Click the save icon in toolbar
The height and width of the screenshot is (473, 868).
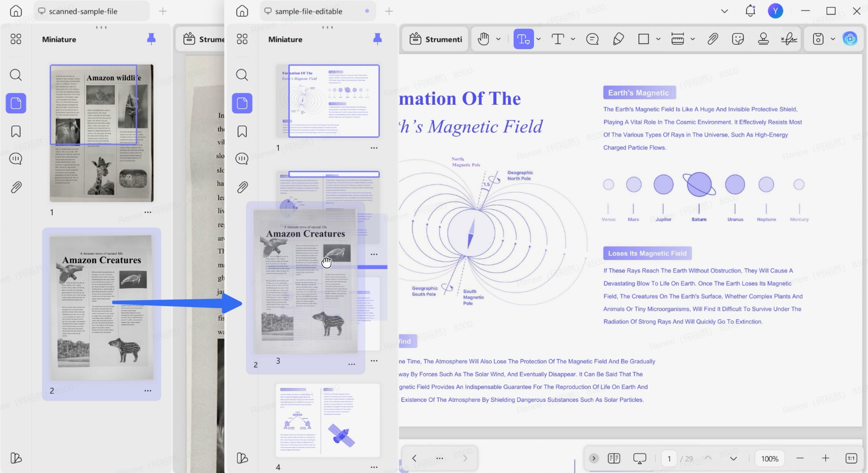click(818, 39)
